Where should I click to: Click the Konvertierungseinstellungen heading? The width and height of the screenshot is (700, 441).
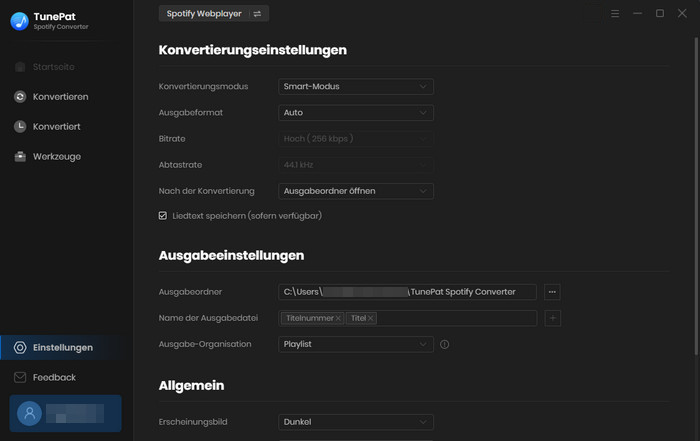(253, 50)
